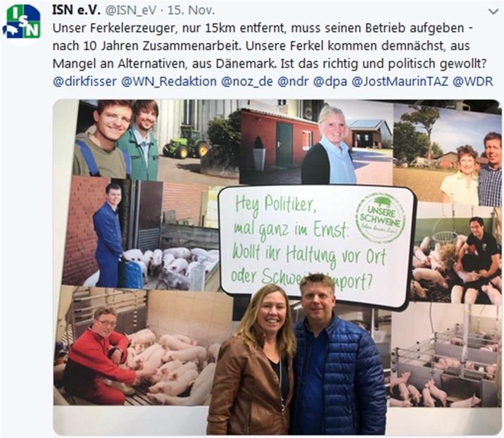Open the ISN e.V. account name

tap(77, 11)
